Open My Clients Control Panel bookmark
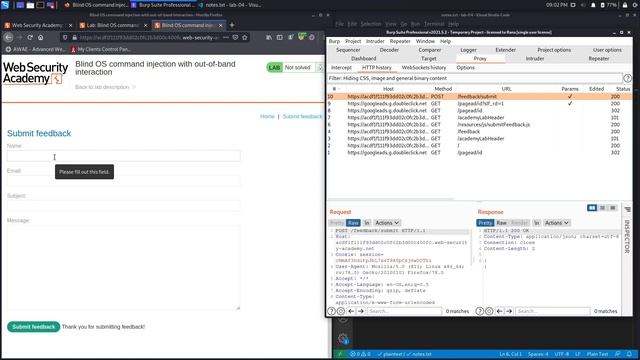This screenshot has width=640, height=360. point(101,49)
